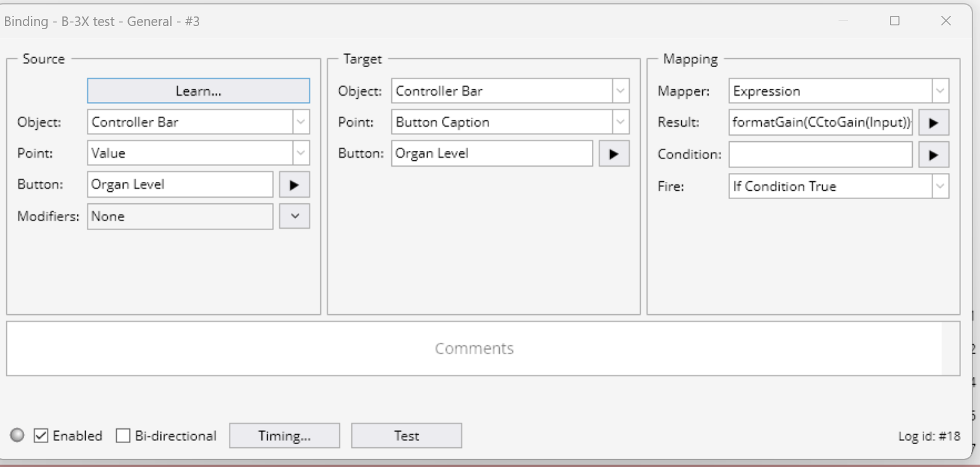
Task: Uncheck the Enabled checkbox
Action: tap(41, 436)
